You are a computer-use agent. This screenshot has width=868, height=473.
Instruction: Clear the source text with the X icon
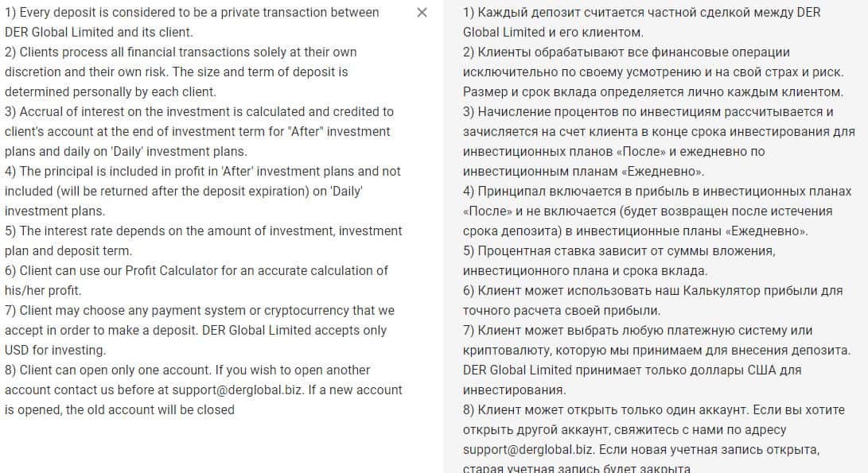tap(422, 13)
